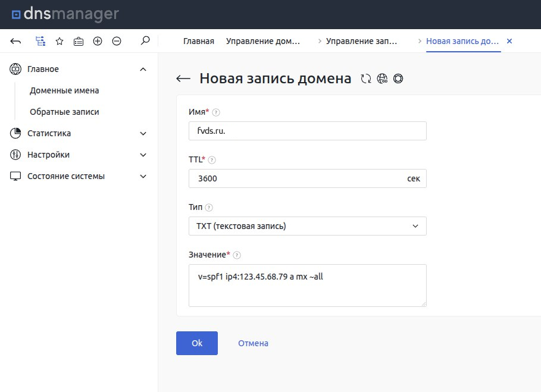
Task: Select the Новая запись до… tab
Action: click(462, 41)
